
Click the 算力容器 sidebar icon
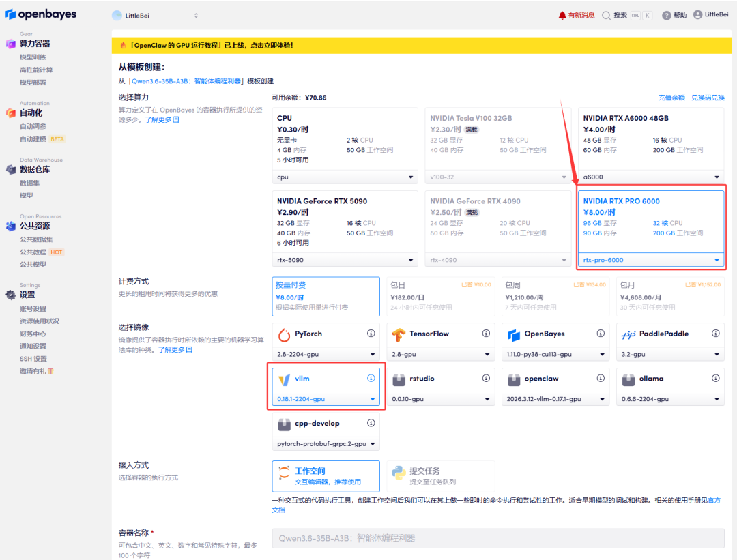11,44
